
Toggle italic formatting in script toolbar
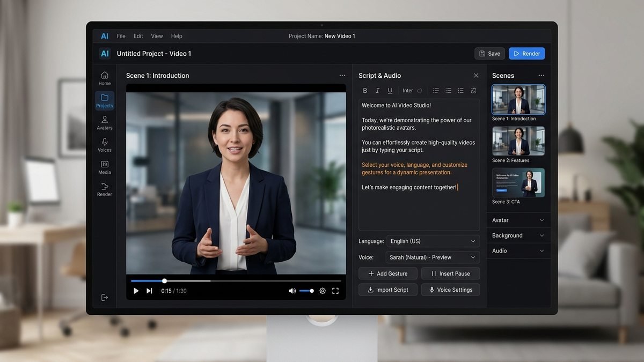click(x=377, y=91)
